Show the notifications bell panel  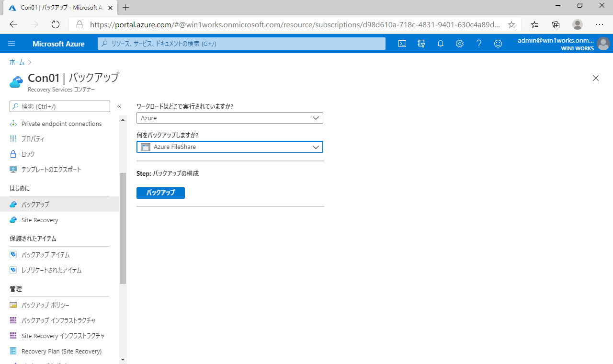tap(441, 44)
